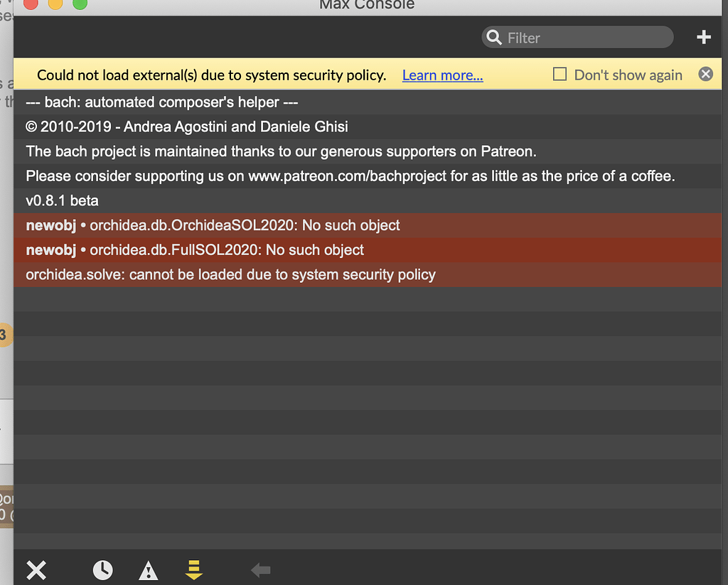Dismiss the security policy warning banner

[x=705, y=75]
